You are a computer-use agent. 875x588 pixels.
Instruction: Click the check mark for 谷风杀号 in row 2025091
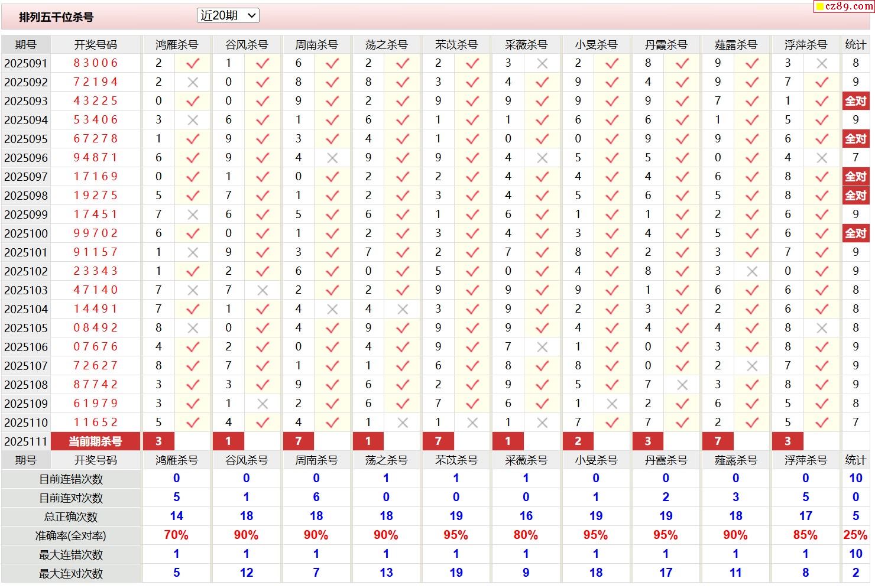tap(262, 63)
